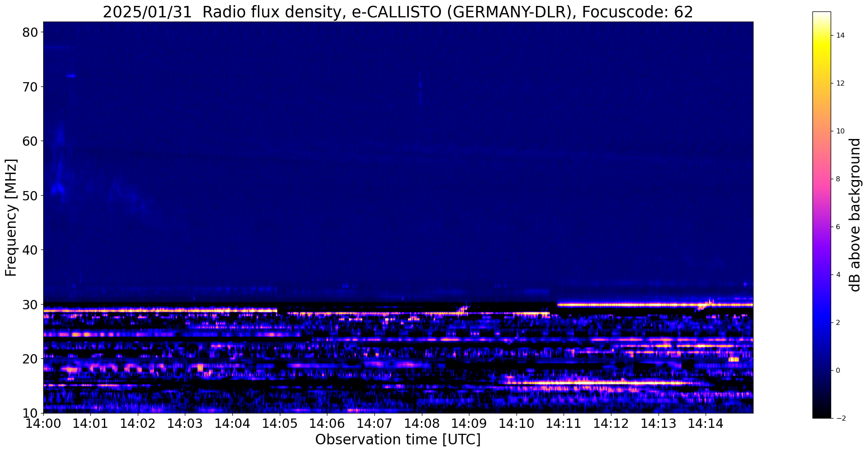Click the 80 MHz frequency tick label

coord(30,33)
